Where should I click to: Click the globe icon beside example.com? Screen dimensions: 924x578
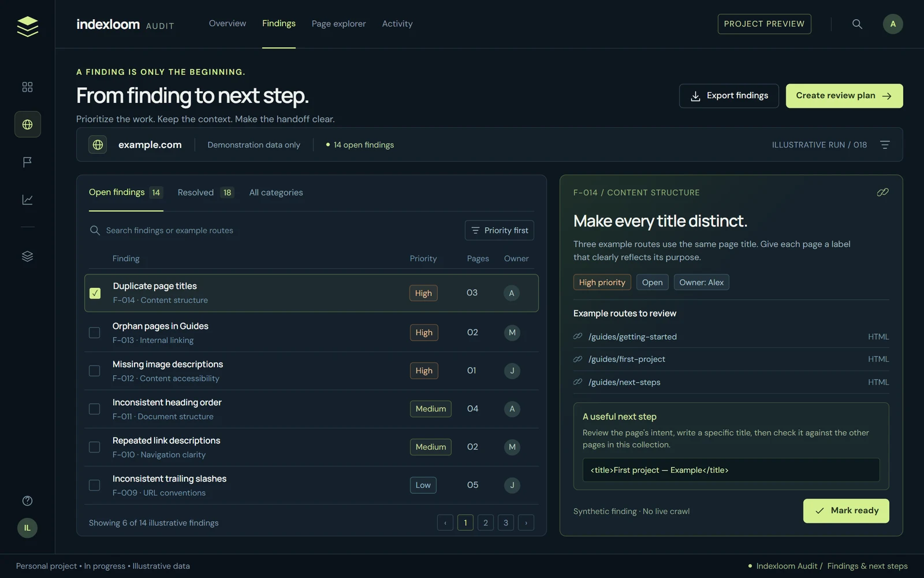coord(98,144)
